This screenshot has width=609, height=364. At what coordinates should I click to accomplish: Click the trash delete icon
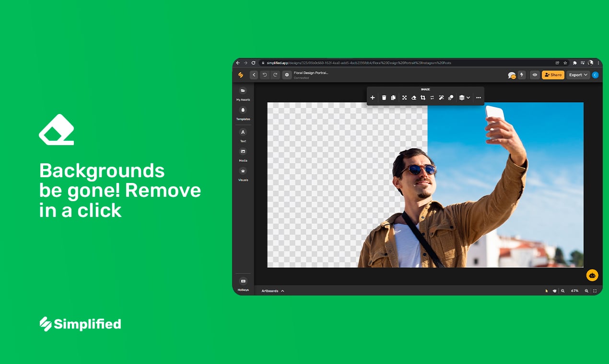pos(384,98)
